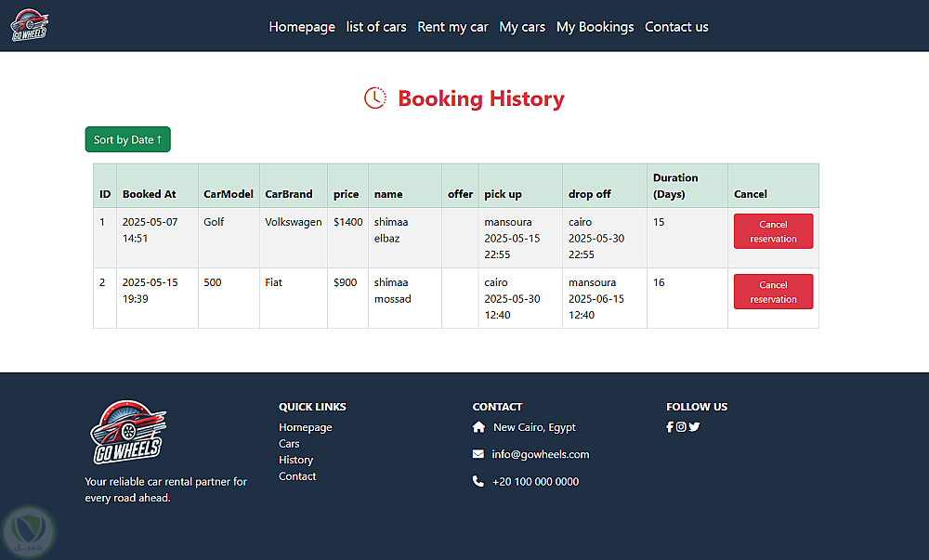The image size is (929, 560).
Task: Open the Instagram icon in footer
Action: click(x=681, y=427)
